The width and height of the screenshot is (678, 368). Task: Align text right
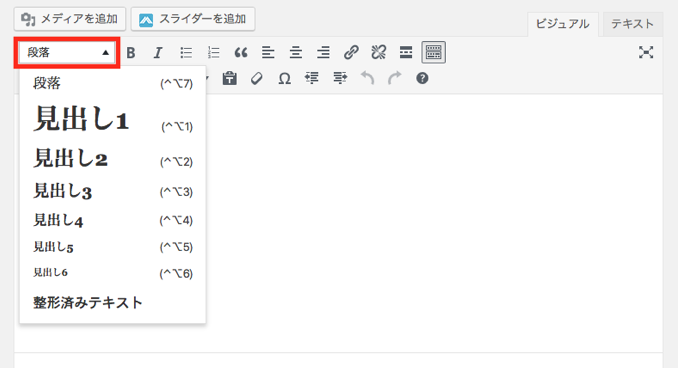323,53
